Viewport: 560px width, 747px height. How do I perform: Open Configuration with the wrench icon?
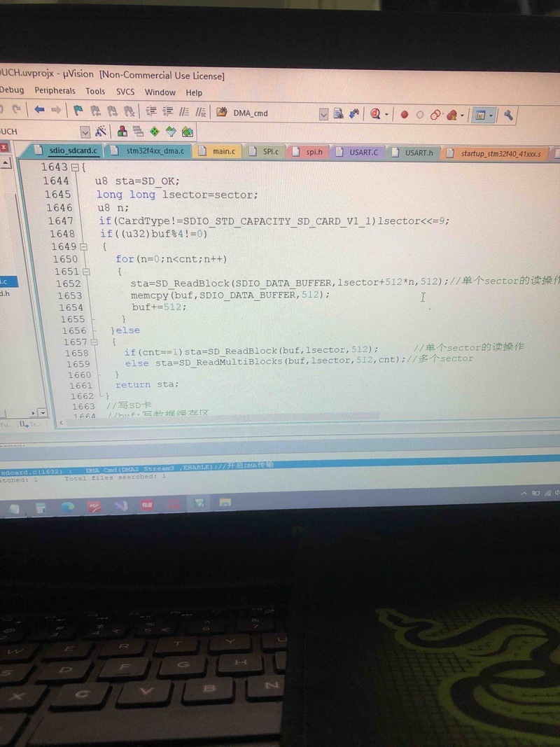507,116
